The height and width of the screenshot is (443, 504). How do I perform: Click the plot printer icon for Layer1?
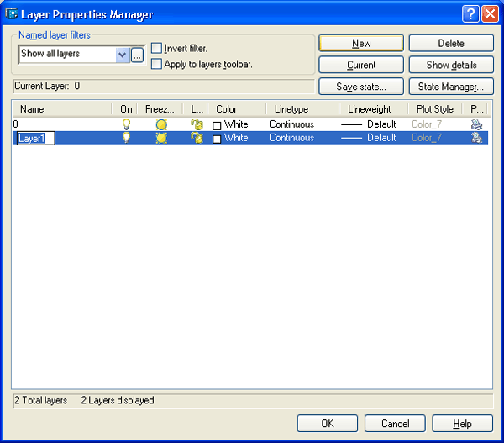click(x=477, y=138)
